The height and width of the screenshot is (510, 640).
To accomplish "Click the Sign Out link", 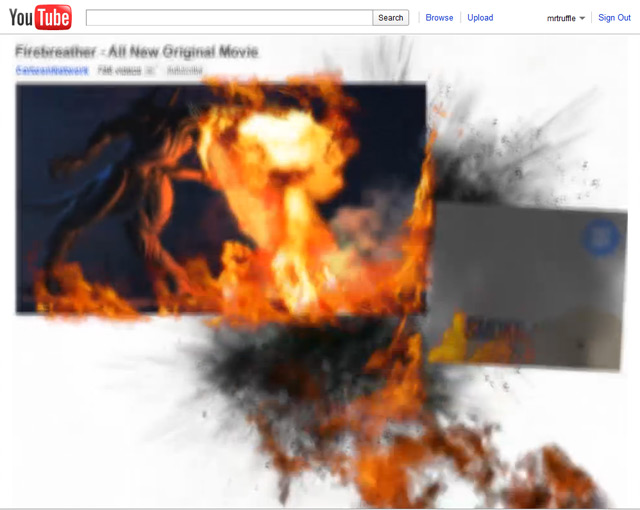I will point(614,18).
